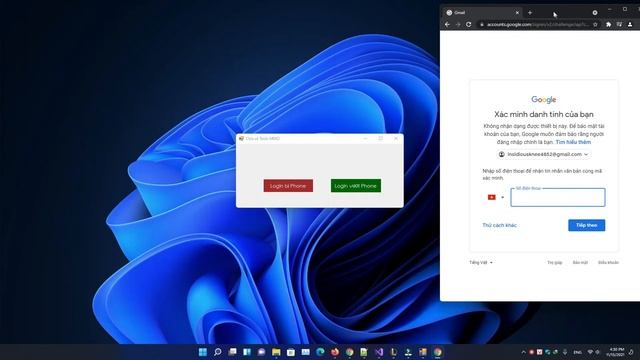Viewport: 640px width, 360px height.
Task: Click the round incognito indicator in tab strip
Action: (x=595, y=13)
